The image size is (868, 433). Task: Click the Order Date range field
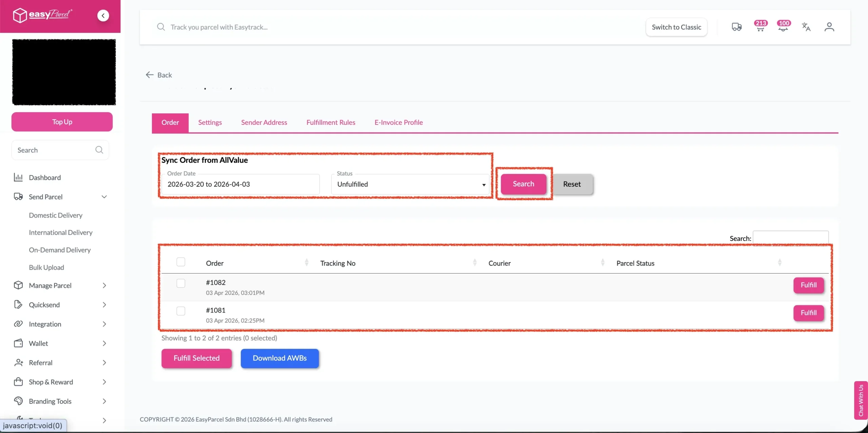coord(240,184)
